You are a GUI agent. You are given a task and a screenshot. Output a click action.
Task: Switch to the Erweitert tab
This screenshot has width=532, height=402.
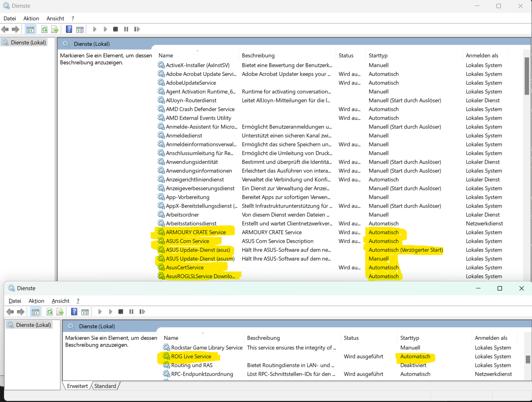(77, 386)
